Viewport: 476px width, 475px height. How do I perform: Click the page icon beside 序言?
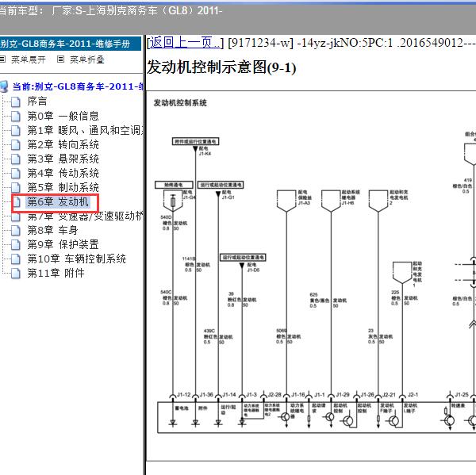tap(16, 102)
